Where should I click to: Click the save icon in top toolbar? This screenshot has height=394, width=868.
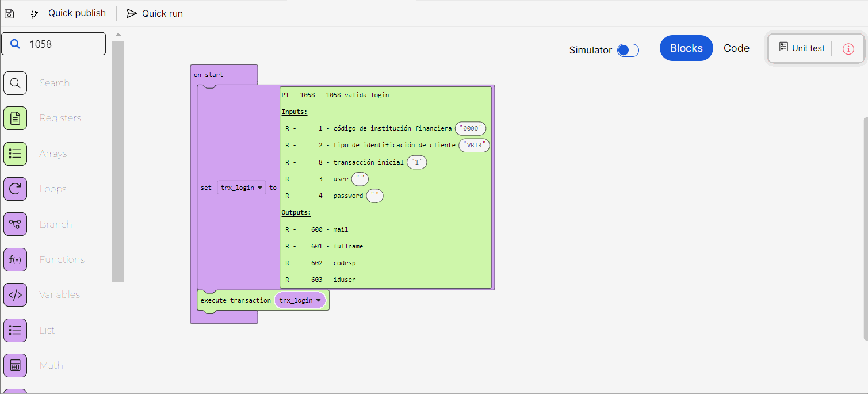point(9,13)
